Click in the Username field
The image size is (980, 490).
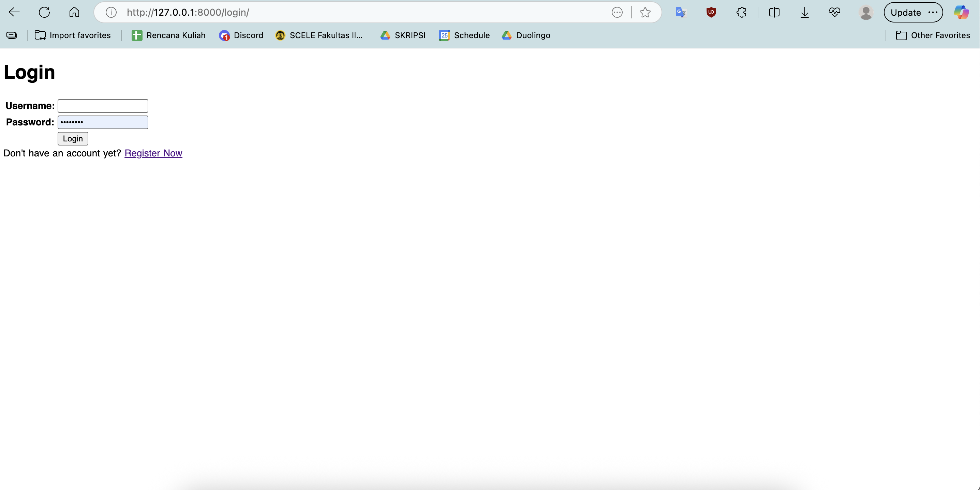[103, 106]
